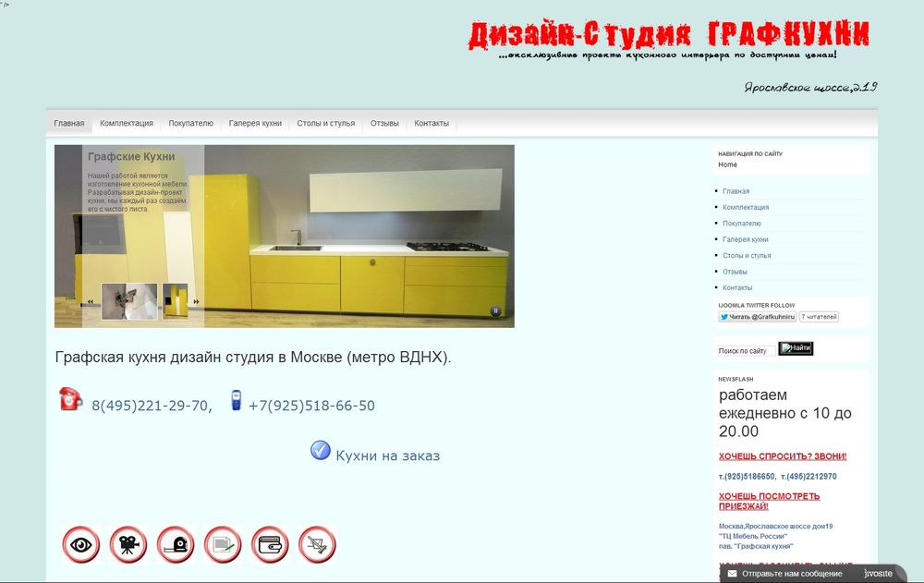
Task: Click the blue mobile phone icon
Action: tap(236, 400)
